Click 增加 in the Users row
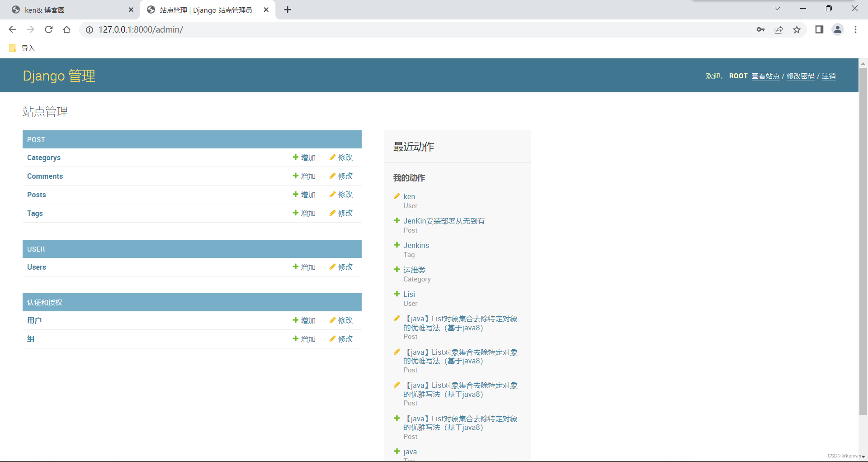The image size is (868, 462). click(304, 267)
